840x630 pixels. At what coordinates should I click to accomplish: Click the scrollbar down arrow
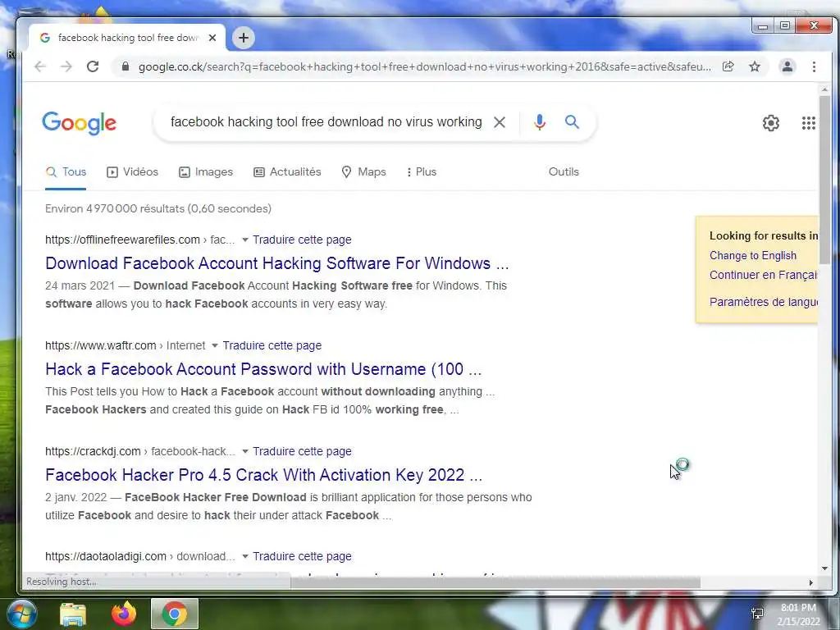824,568
